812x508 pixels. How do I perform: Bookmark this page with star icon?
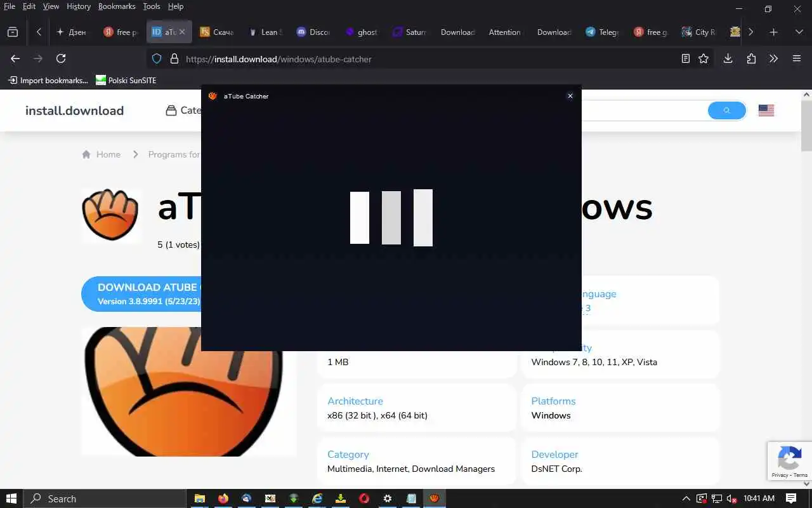pyautogui.click(x=704, y=58)
